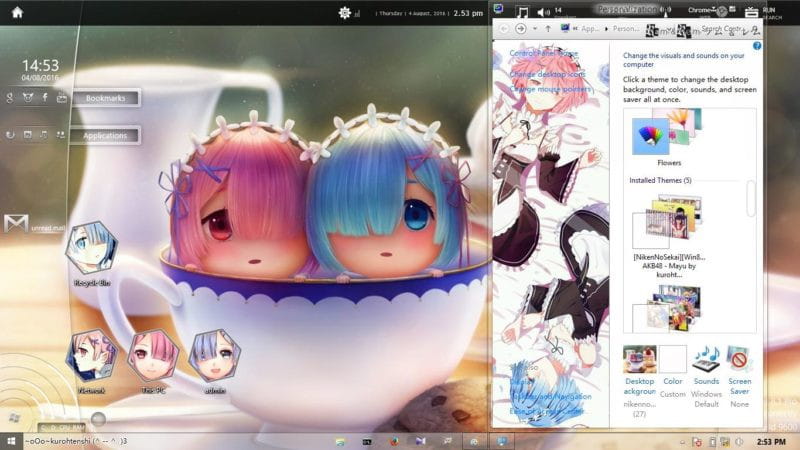Image resolution: width=800 pixels, height=450 pixels.
Task: Click the Personalization breadcrumb in address bar
Action: click(626, 29)
